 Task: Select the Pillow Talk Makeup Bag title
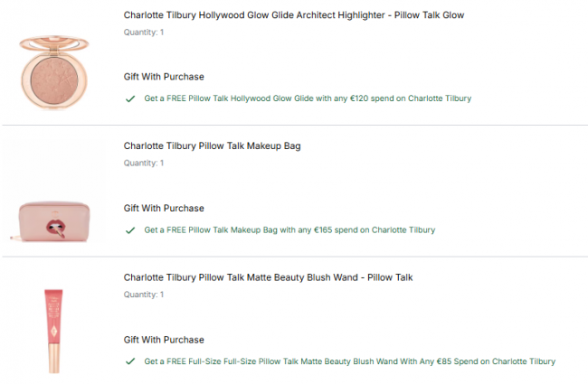[x=212, y=145]
